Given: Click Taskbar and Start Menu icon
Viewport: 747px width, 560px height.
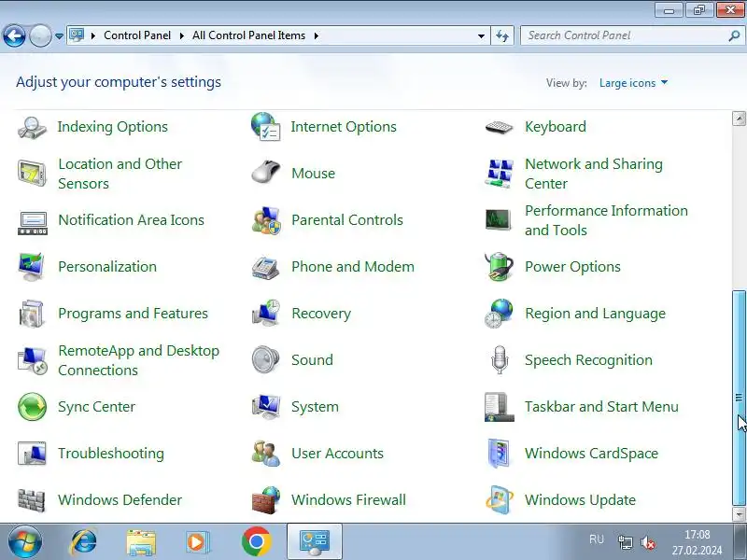Looking at the screenshot, I should coord(499,407).
